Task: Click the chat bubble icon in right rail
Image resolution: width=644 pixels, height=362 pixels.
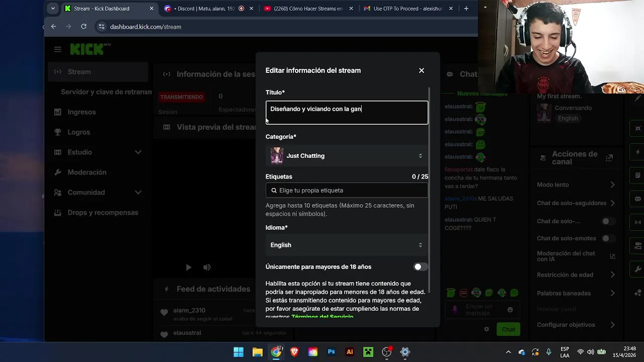Action: pyautogui.click(x=638, y=199)
